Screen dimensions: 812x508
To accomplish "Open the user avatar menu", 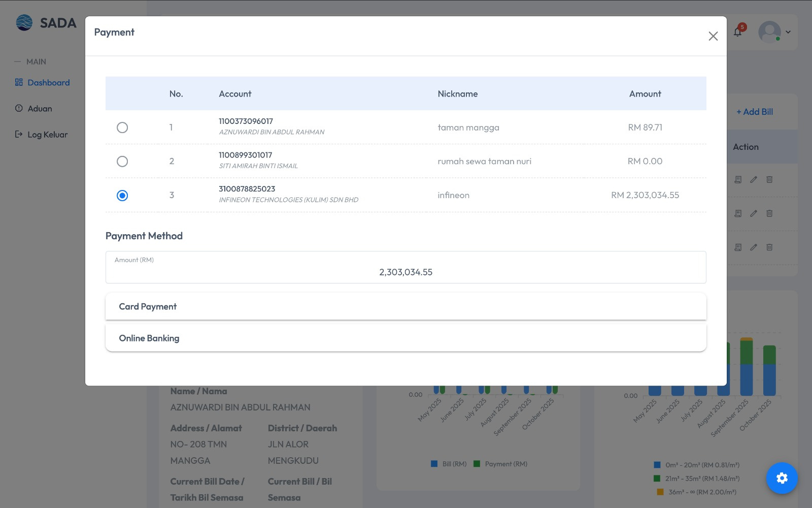I will pos(774,32).
